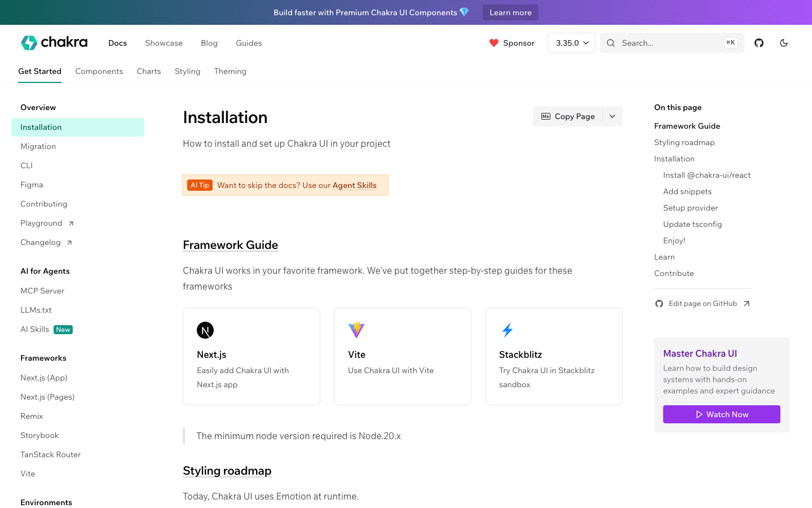Open the 3.35.0 version dropdown

tap(571, 43)
